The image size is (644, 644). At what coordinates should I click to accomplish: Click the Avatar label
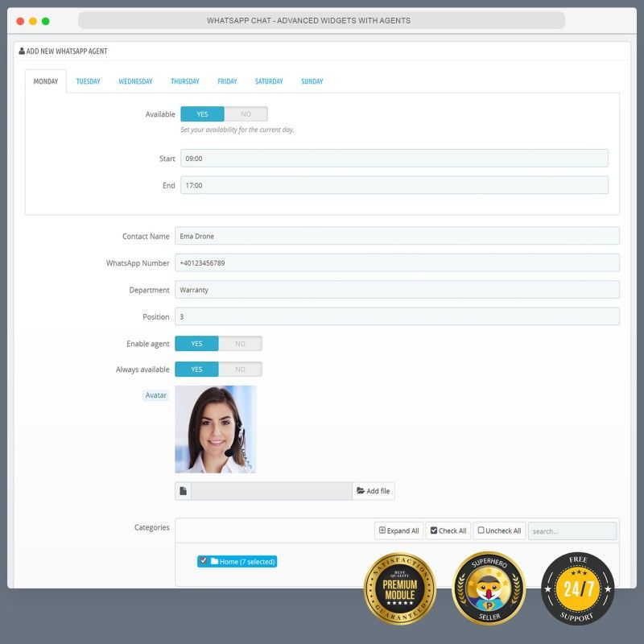tap(156, 395)
